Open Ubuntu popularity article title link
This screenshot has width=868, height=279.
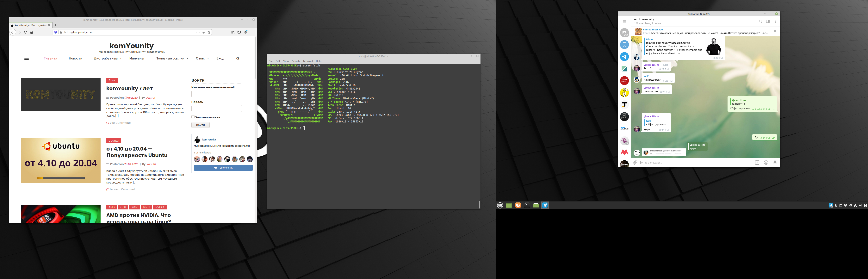pos(137,152)
